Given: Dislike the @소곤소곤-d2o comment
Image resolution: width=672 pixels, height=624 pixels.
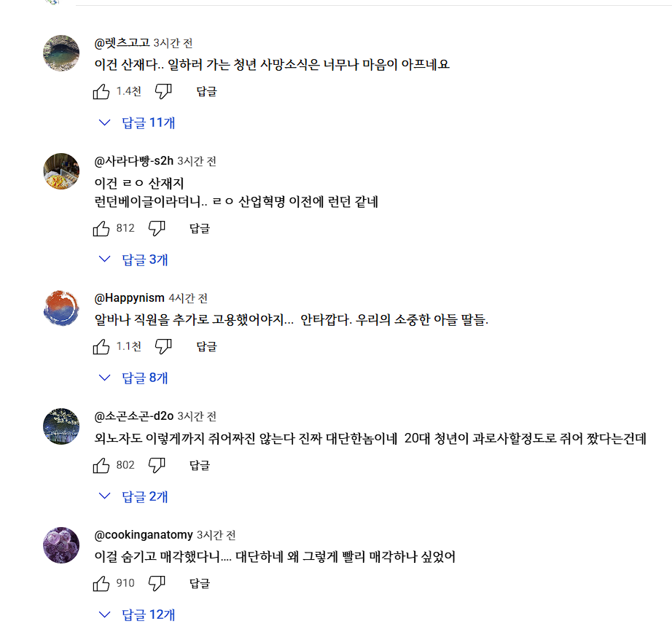Looking at the screenshot, I should 157,465.
